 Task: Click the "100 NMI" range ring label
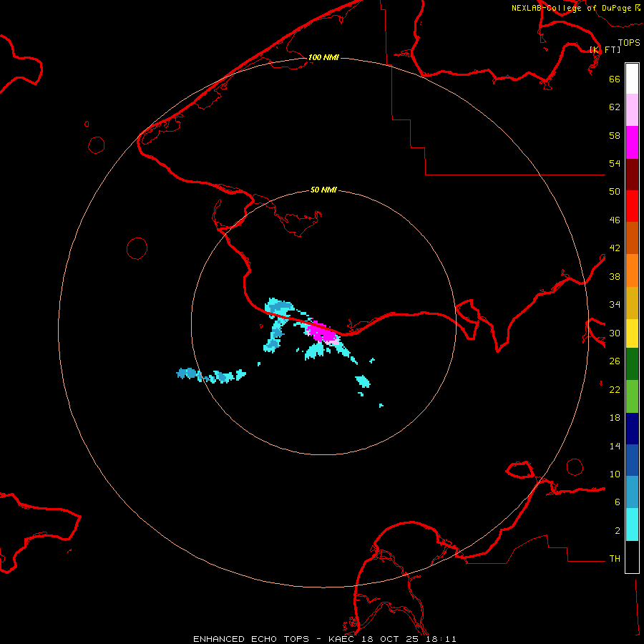(323, 57)
